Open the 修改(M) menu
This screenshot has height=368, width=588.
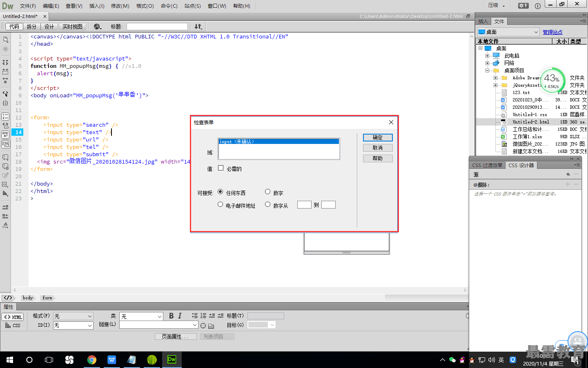click(x=120, y=6)
